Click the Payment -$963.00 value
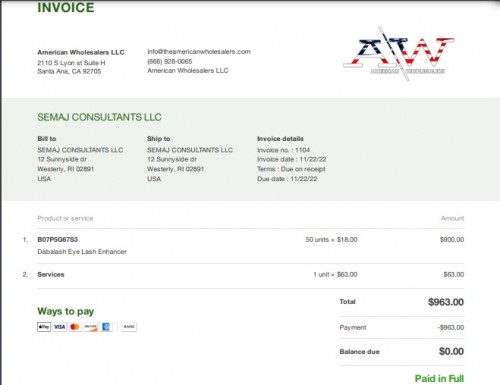The height and width of the screenshot is (385, 500). pos(451,328)
